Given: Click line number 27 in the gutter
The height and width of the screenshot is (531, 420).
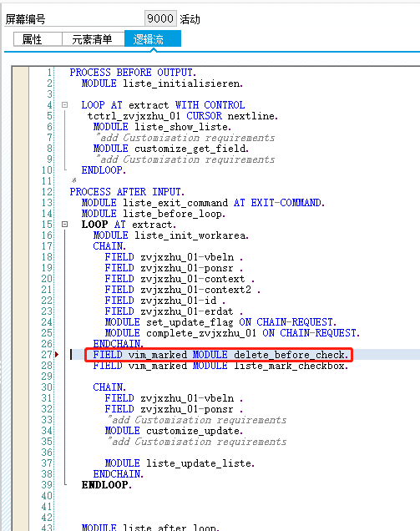Looking at the screenshot, I should coord(47,355).
